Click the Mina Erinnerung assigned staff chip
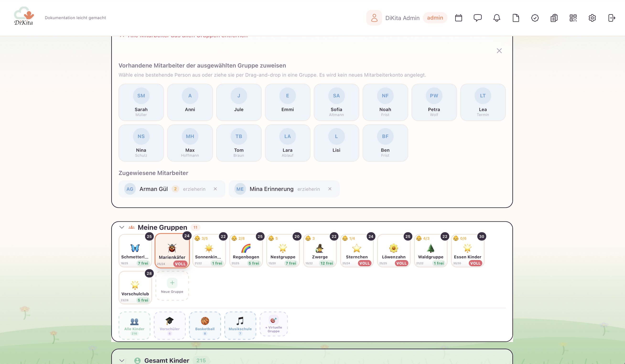 click(x=284, y=189)
